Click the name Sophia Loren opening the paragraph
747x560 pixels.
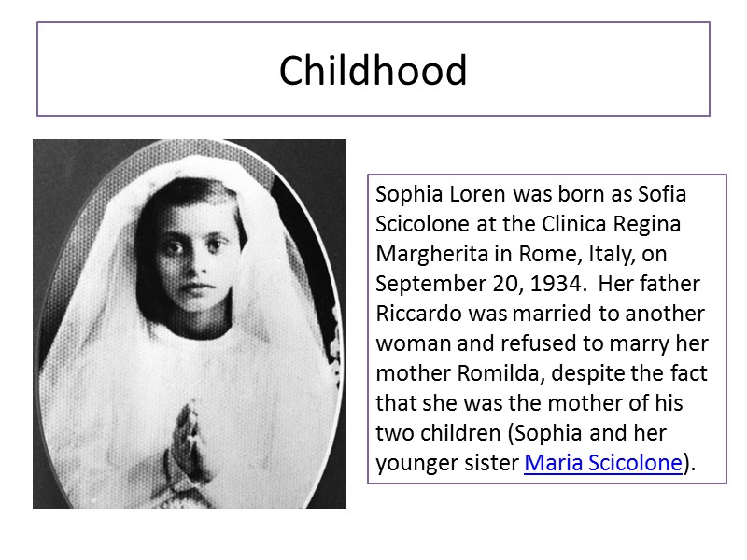pos(427,195)
